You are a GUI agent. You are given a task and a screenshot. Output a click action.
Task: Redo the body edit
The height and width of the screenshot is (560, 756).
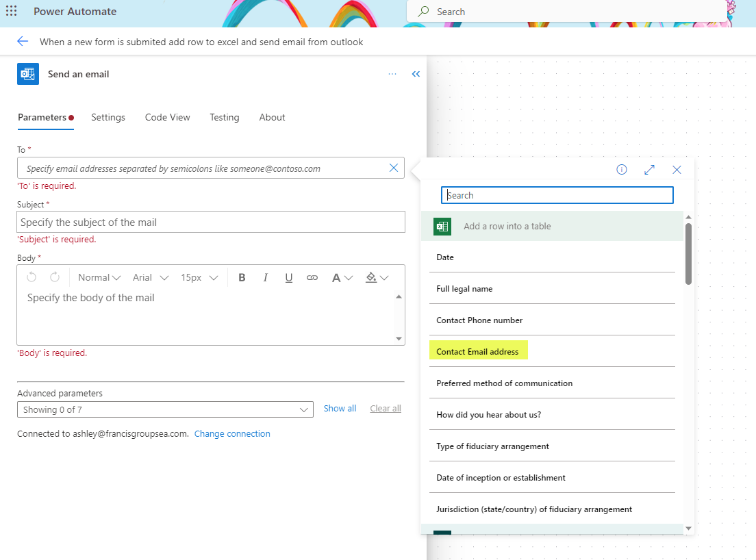point(55,277)
